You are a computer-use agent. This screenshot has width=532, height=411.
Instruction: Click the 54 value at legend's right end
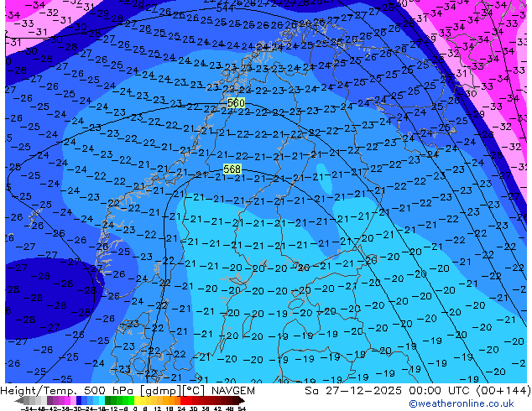(242, 409)
